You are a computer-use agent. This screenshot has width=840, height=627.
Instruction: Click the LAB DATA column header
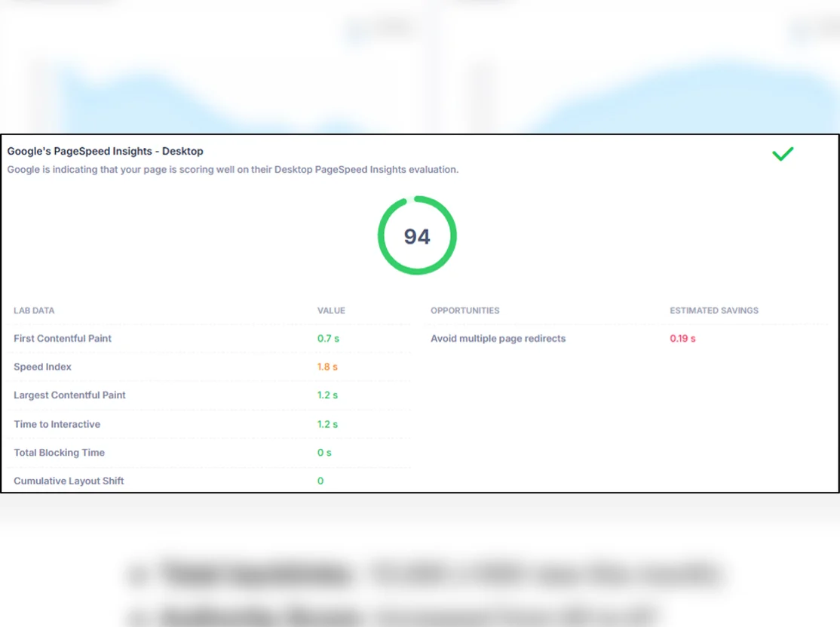(34, 311)
